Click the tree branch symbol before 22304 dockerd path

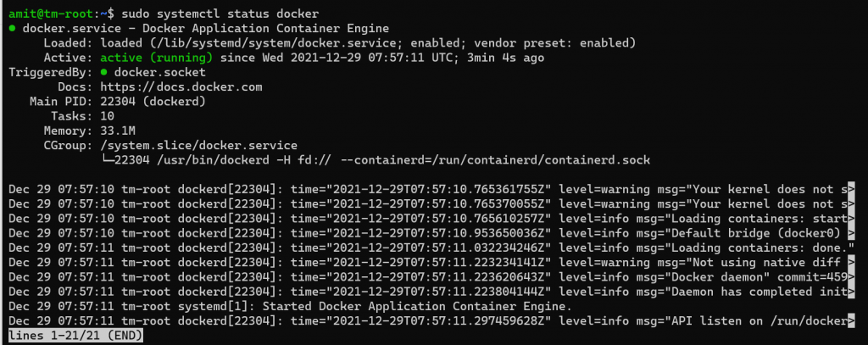tap(107, 160)
